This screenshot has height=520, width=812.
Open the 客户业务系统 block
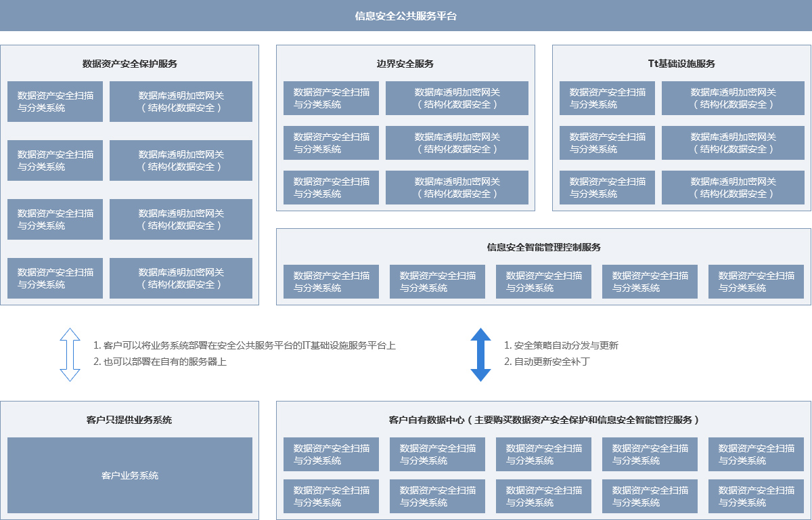(x=130, y=475)
